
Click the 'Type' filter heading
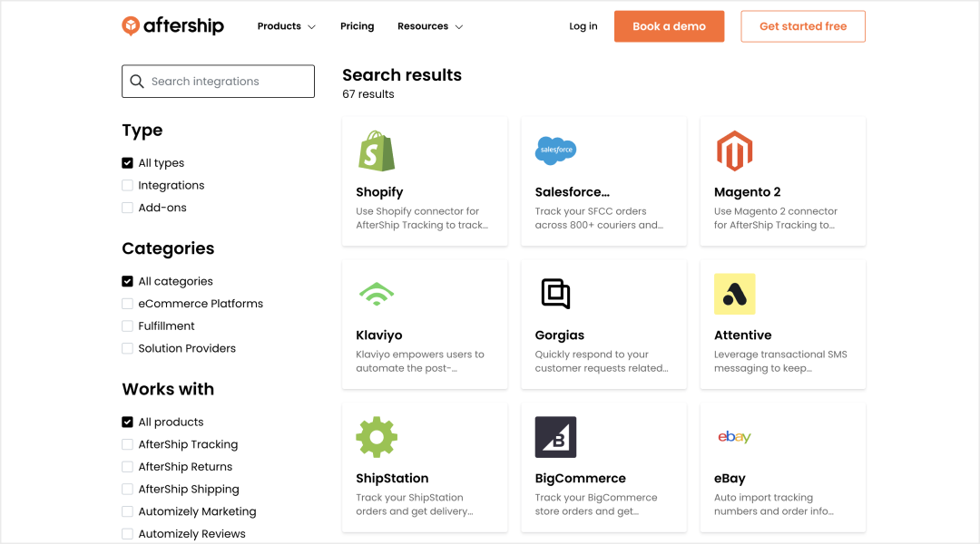[x=142, y=131]
